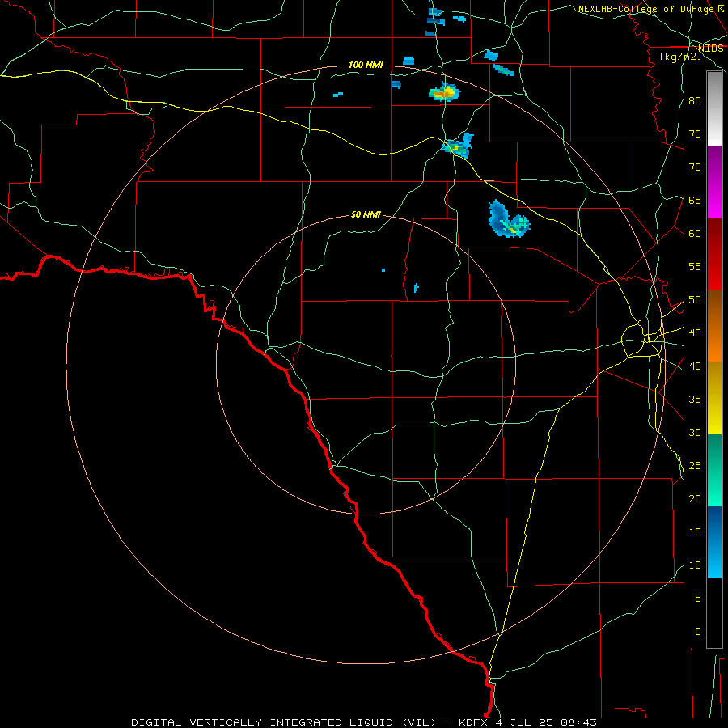728x728 pixels.
Task: Select the "15" value on the color scale
Action: (x=695, y=532)
